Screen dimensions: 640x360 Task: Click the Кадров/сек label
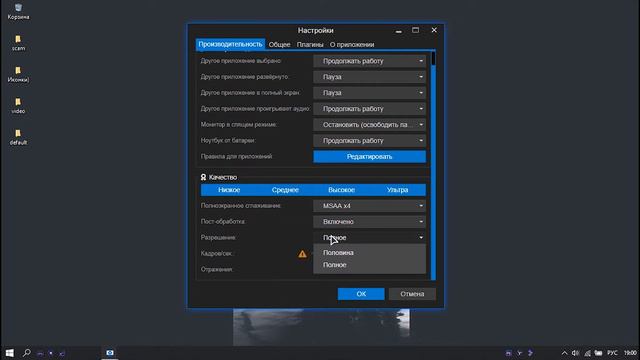click(x=216, y=253)
